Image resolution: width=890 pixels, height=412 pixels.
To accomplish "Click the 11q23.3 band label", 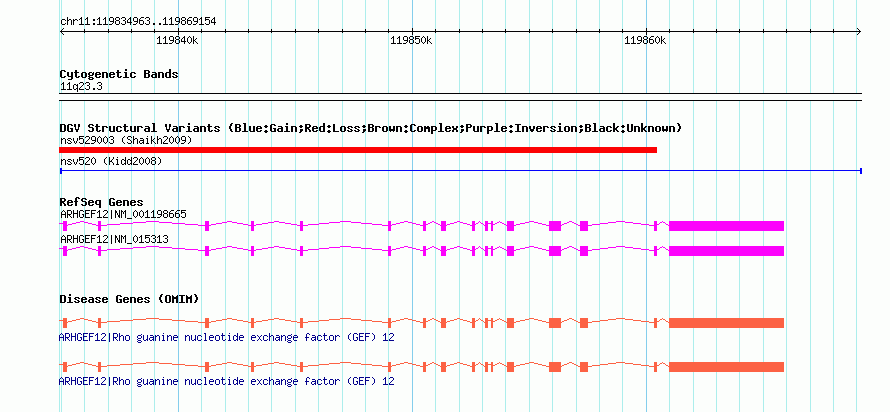I will 81,87.
